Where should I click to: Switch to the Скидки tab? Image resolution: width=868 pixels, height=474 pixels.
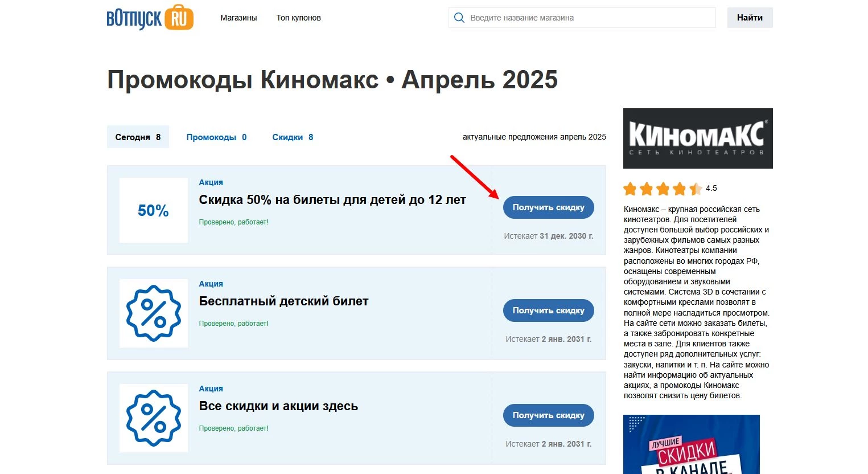pos(292,137)
